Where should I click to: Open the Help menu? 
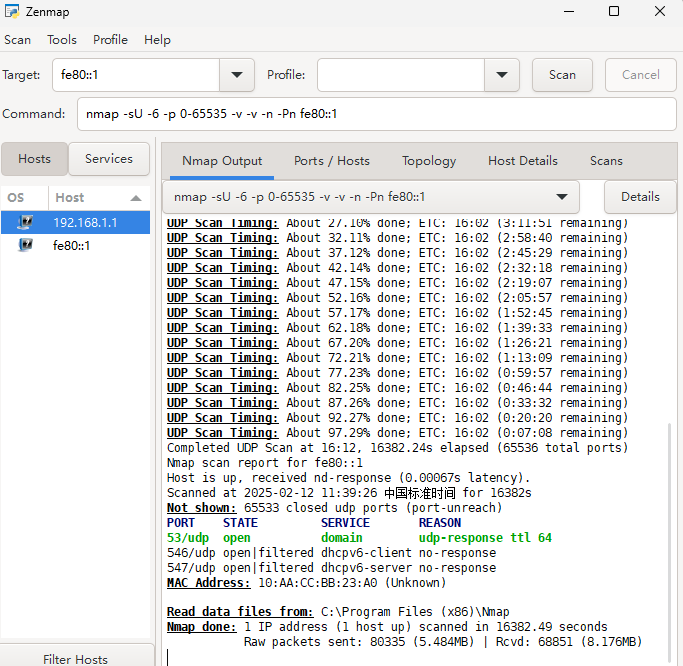[157, 40]
